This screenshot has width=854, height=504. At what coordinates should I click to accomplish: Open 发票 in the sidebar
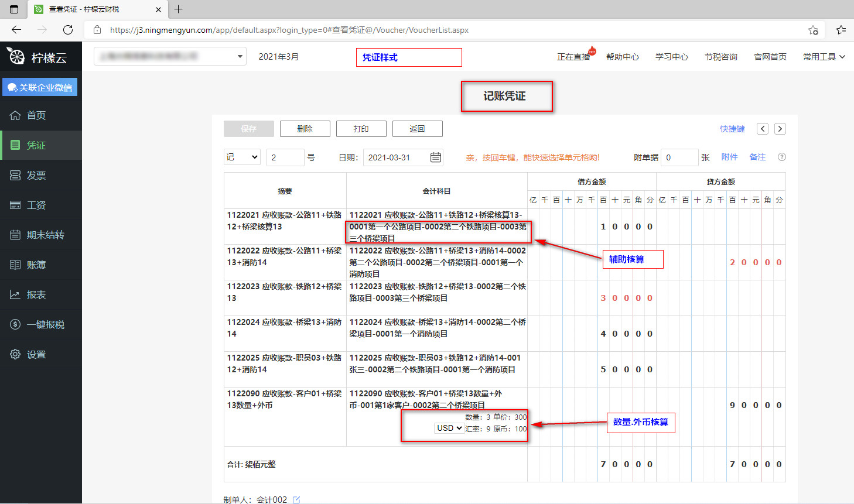click(x=36, y=175)
